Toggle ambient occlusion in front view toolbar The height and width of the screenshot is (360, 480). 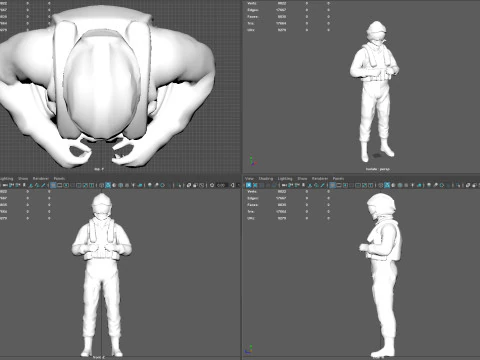tap(149, 185)
